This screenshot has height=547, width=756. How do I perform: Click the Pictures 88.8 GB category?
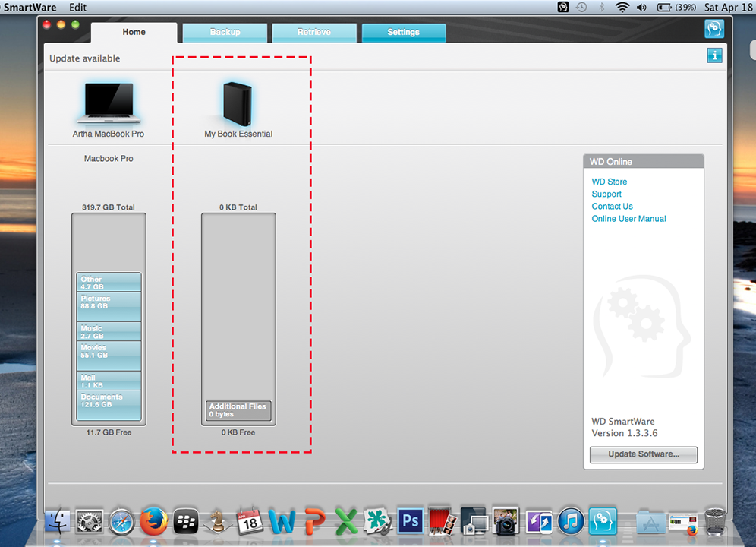tap(109, 307)
